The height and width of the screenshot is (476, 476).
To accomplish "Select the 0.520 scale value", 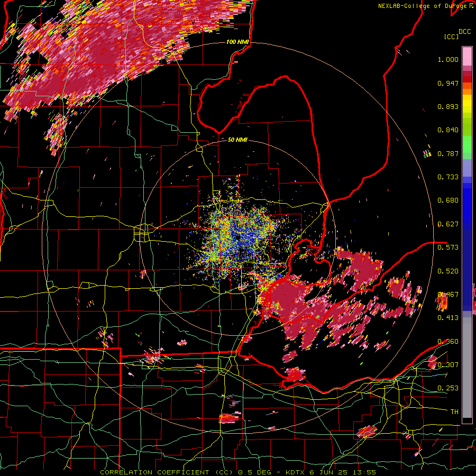I will tap(448, 271).
